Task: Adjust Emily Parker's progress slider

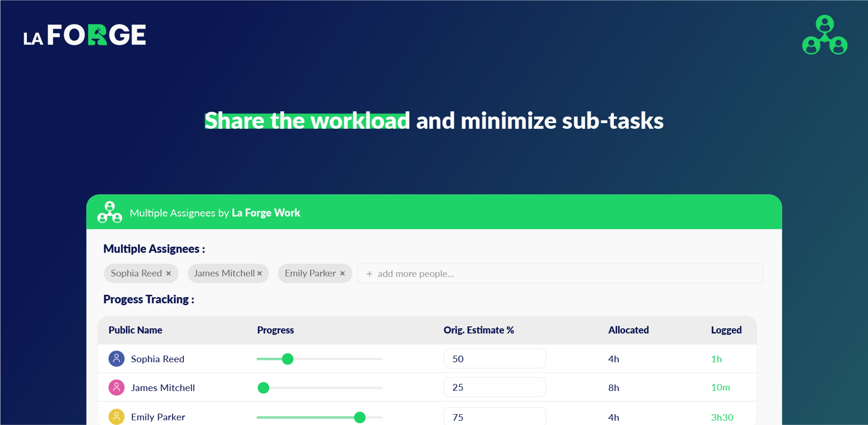Action: tap(360, 417)
